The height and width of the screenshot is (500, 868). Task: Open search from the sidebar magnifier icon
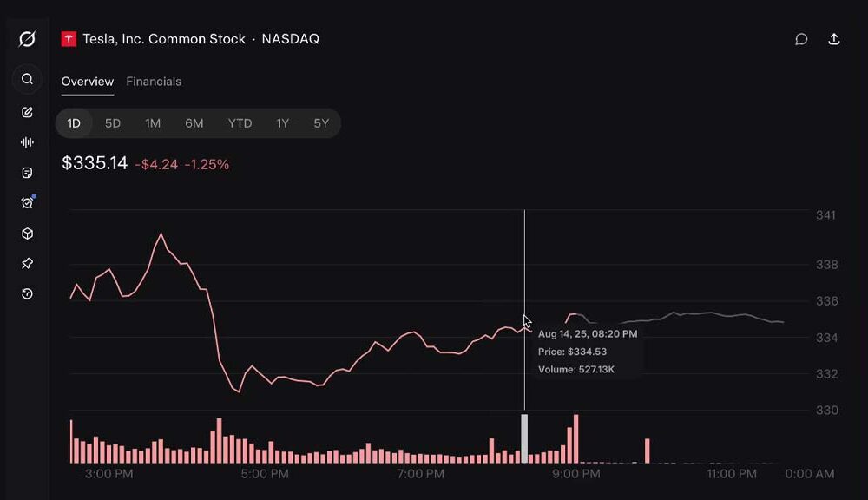[27, 79]
